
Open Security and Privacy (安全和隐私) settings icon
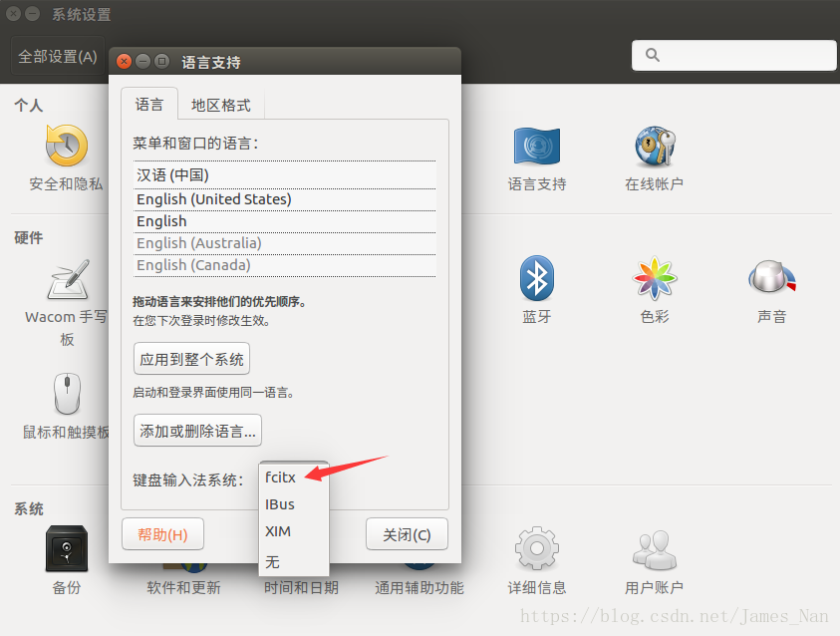click(67, 146)
